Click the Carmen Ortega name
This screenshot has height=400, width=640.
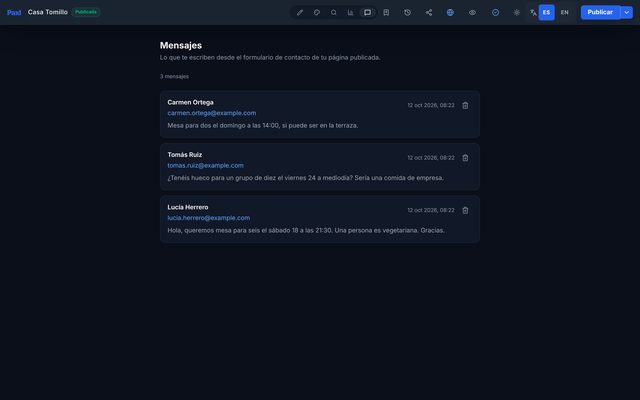point(190,102)
